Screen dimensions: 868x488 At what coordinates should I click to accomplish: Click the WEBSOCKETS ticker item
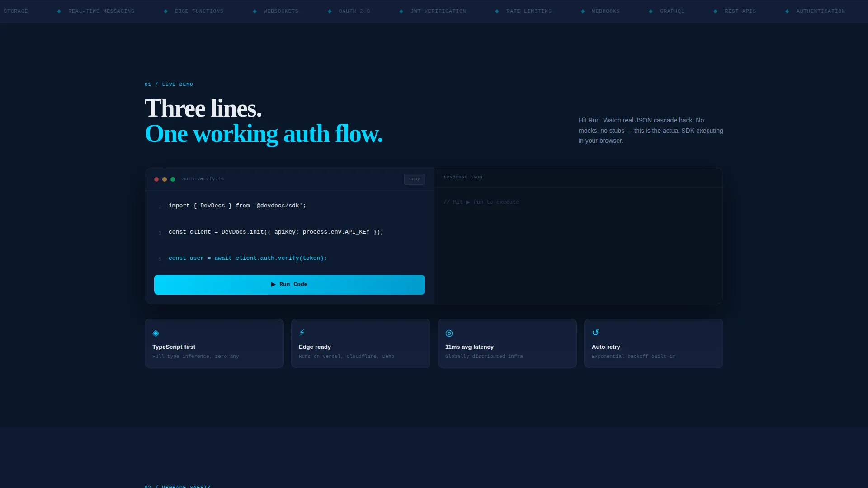pyautogui.click(x=281, y=11)
